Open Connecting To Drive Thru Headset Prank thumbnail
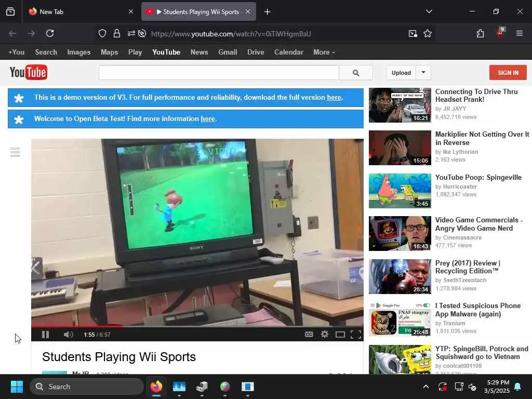Viewport: 532px width, 399px height. [400, 105]
